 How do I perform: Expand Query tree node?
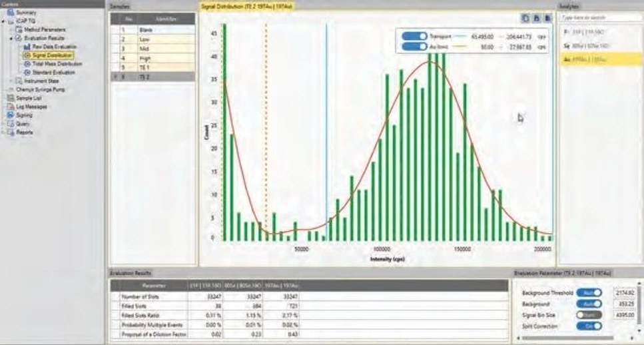tap(3, 124)
